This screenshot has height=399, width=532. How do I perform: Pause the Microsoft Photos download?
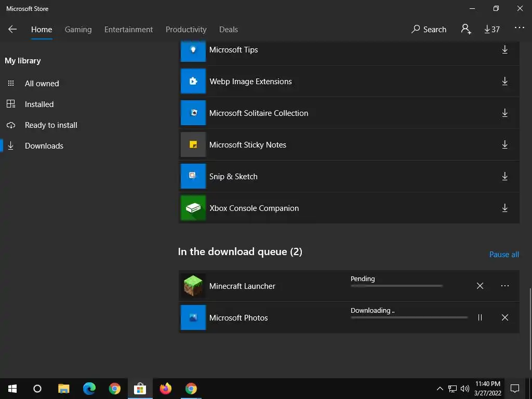(480, 317)
